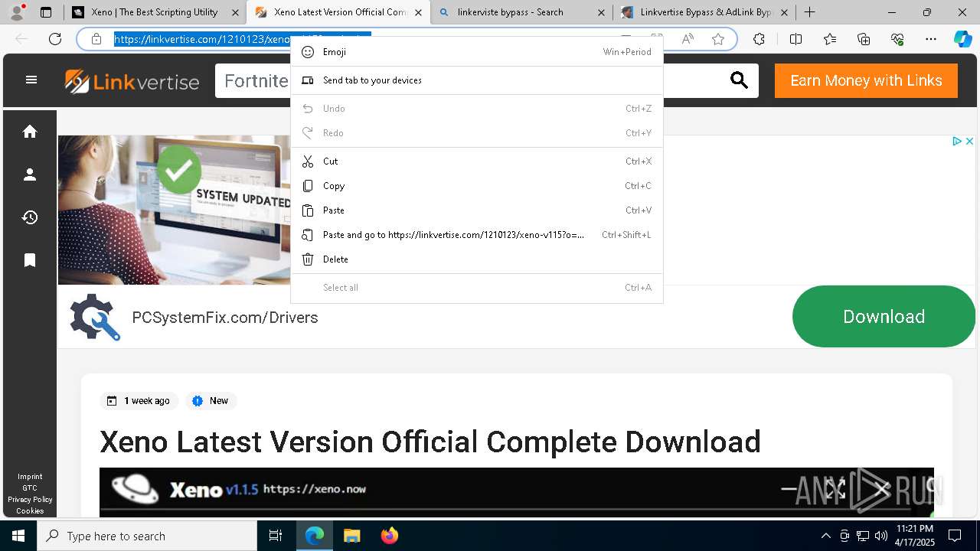Open the Cookies footer link

(30, 511)
